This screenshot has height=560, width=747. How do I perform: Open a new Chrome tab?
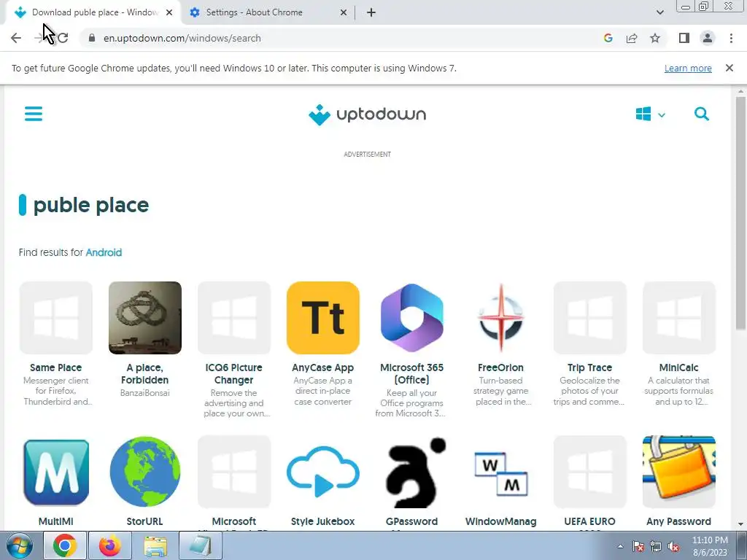371,13
